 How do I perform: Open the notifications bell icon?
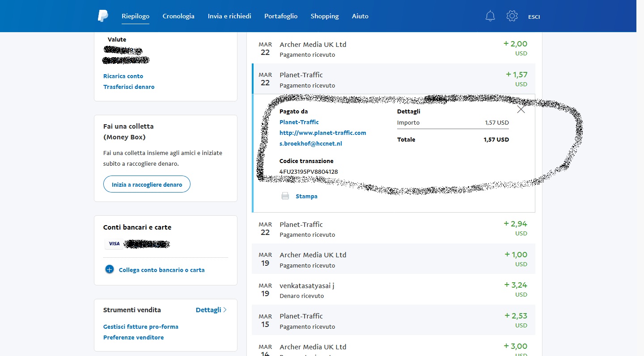490,16
